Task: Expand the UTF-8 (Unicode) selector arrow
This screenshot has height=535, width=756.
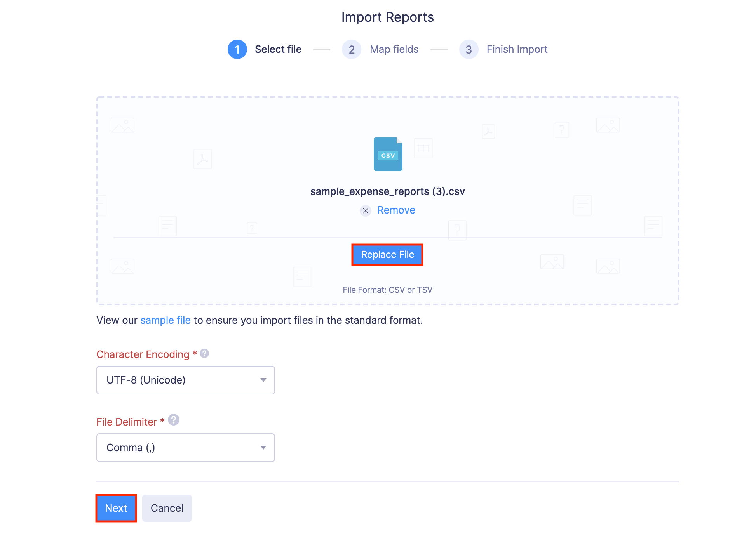Action: tap(264, 380)
